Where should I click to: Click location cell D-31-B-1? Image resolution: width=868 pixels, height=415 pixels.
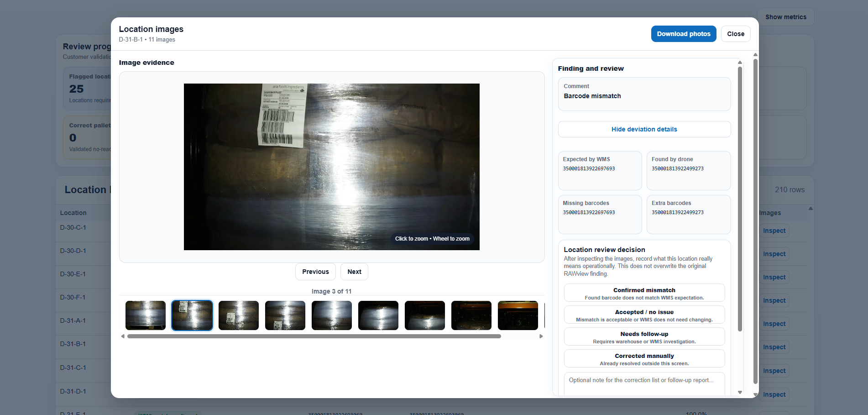pos(73,344)
